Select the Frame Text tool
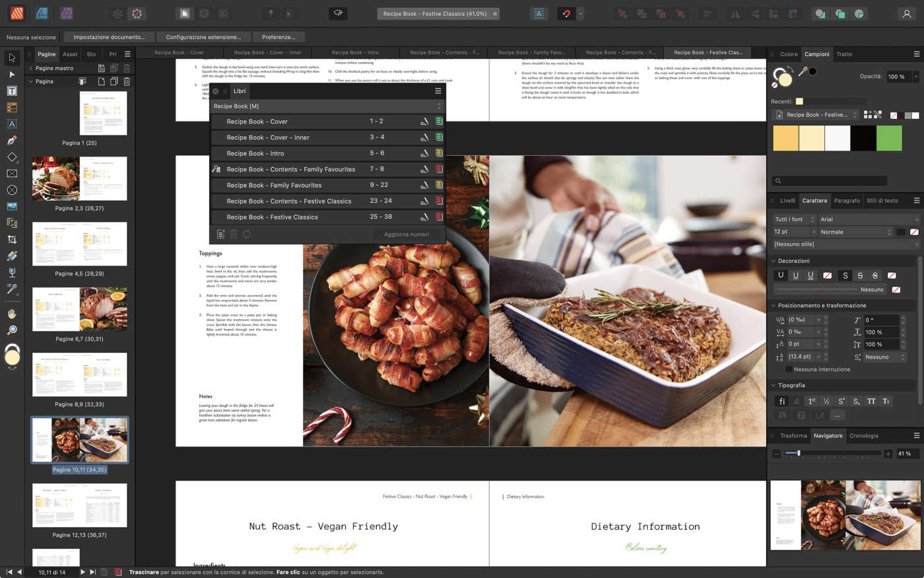Viewport: 924px width, 578px height. tap(12, 91)
